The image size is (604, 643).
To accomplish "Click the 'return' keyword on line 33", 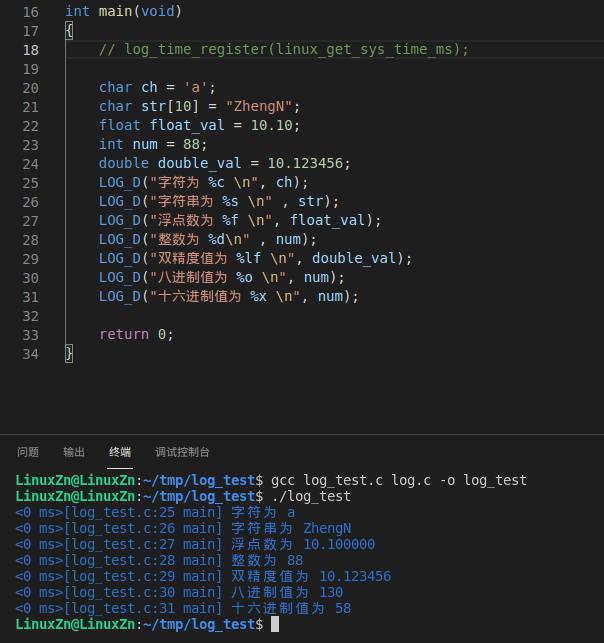I will click(x=124, y=334).
